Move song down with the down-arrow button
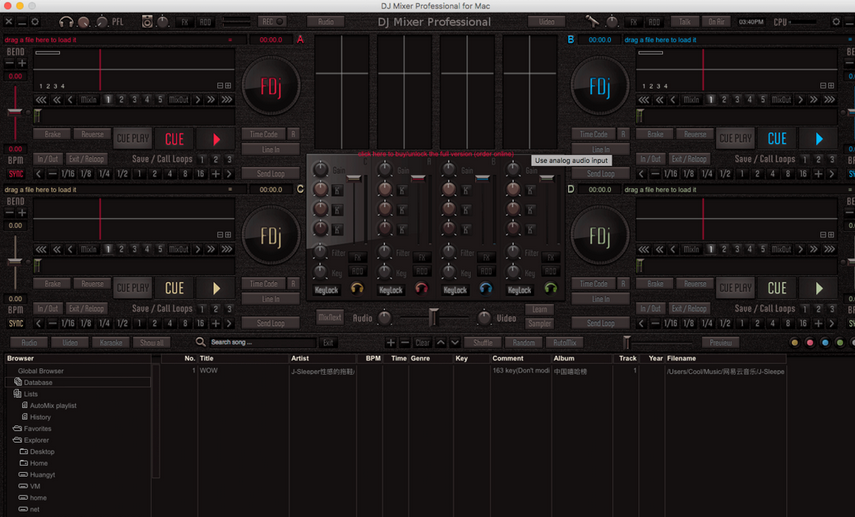This screenshot has width=855, height=517. click(x=455, y=342)
